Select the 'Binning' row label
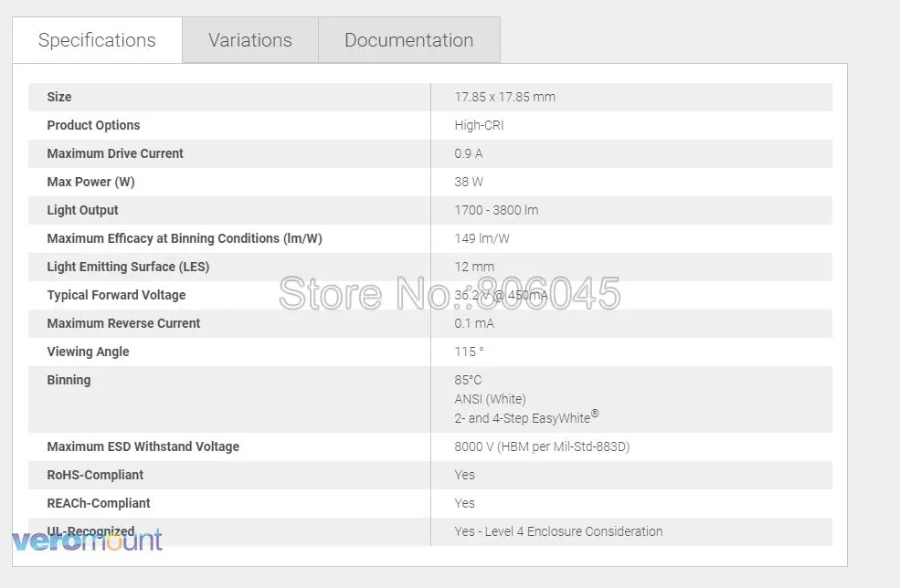Viewport: 900px width, 588px height. click(69, 380)
